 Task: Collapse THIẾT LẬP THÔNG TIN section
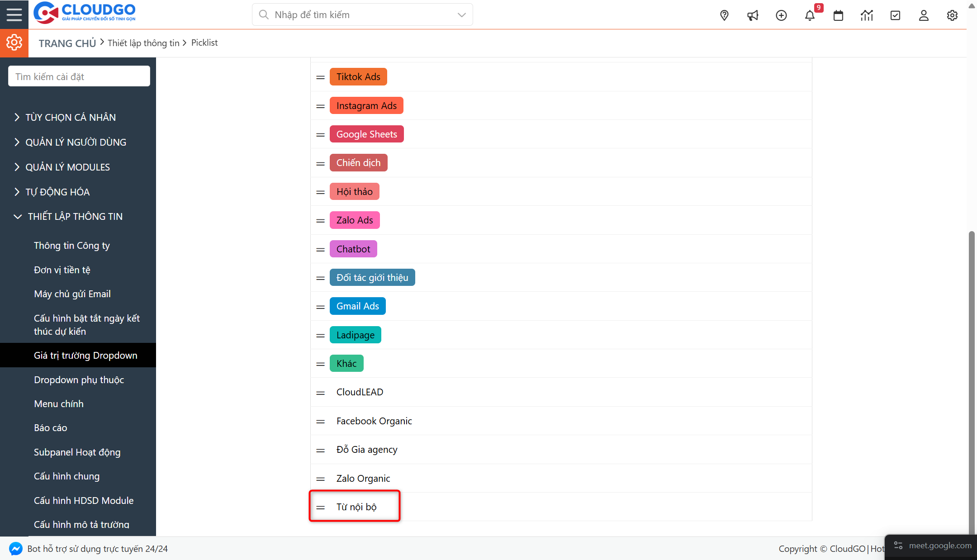pyautogui.click(x=75, y=216)
